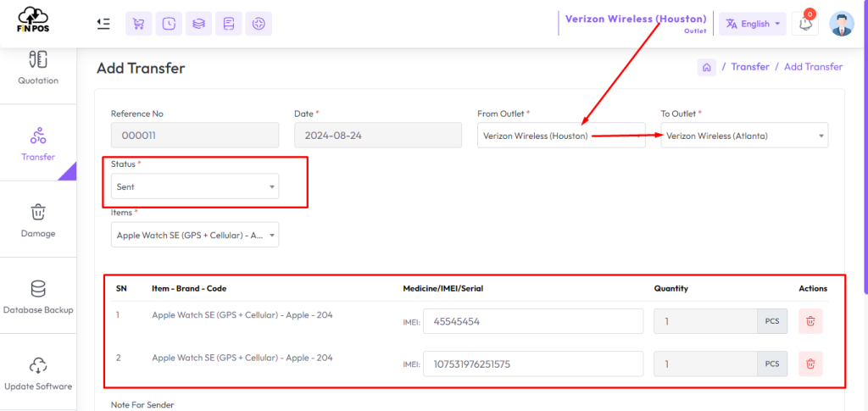Go to the Transfer breadcrumb link

(x=750, y=67)
